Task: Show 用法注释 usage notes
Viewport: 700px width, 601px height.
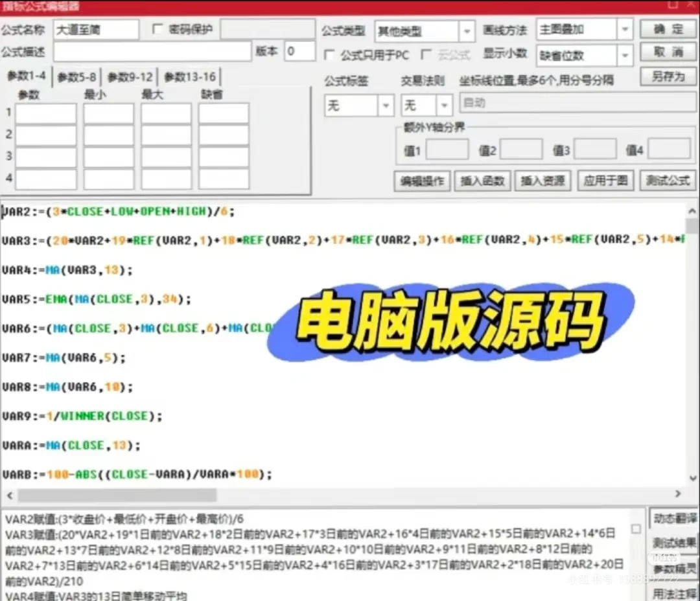Action: click(675, 593)
